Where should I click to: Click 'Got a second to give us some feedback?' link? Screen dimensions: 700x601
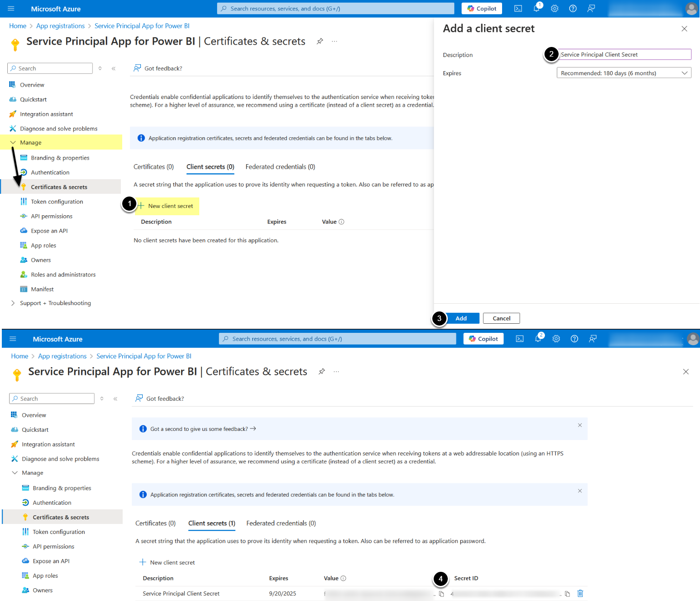(203, 429)
